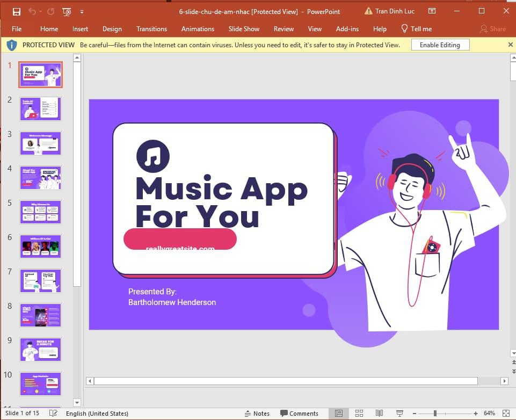Open the language English (United States) selector

(x=97, y=413)
